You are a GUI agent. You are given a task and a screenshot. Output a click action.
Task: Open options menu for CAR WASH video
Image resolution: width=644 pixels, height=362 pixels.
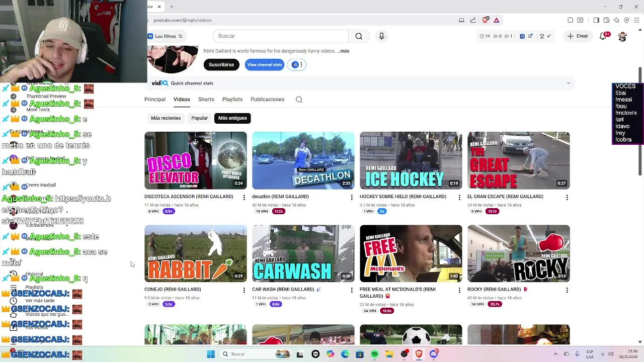(352, 290)
